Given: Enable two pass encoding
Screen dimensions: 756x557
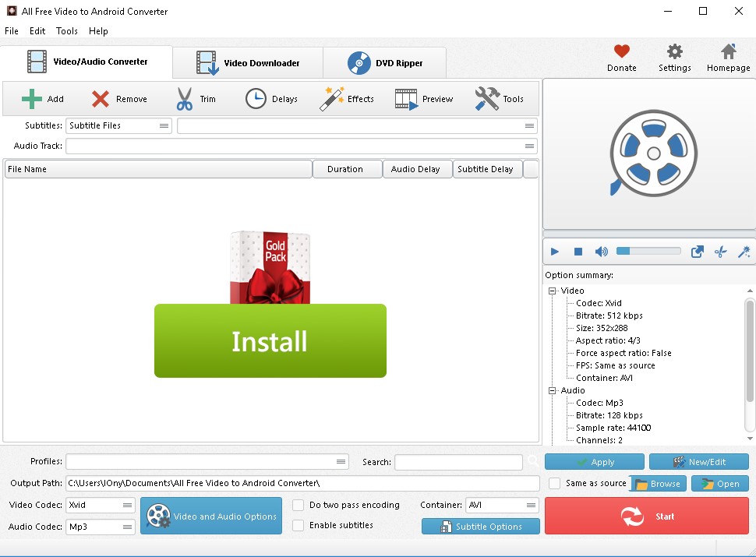Looking at the screenshot, I should pos(298,505).
